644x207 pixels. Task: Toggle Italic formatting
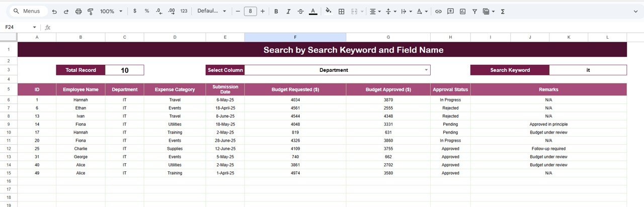point(289,11)
